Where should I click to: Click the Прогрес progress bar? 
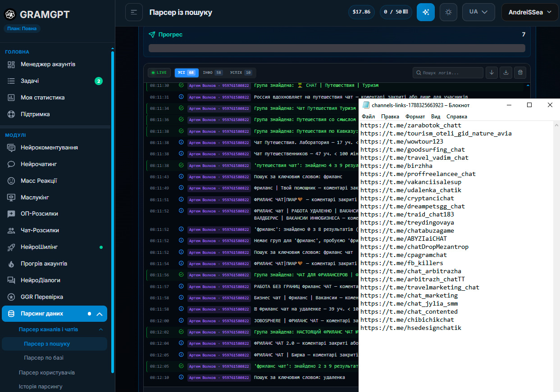[337, 48]
